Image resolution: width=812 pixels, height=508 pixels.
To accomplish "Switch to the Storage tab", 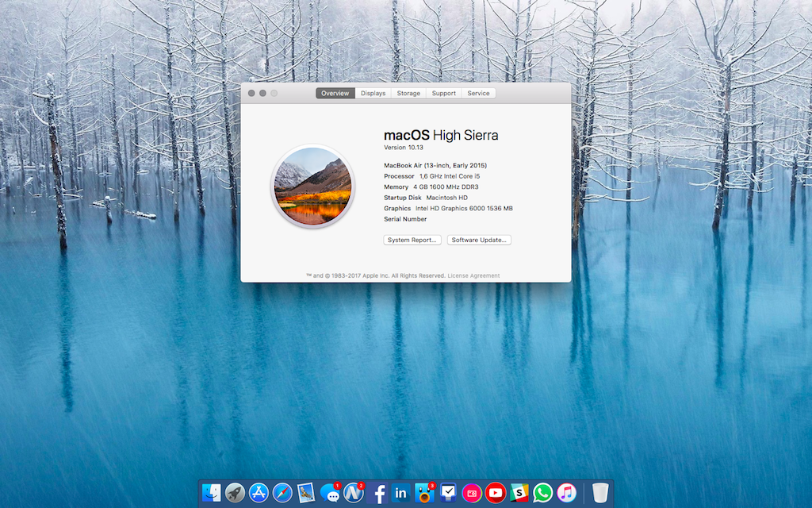I will click(x=408, y=93).
